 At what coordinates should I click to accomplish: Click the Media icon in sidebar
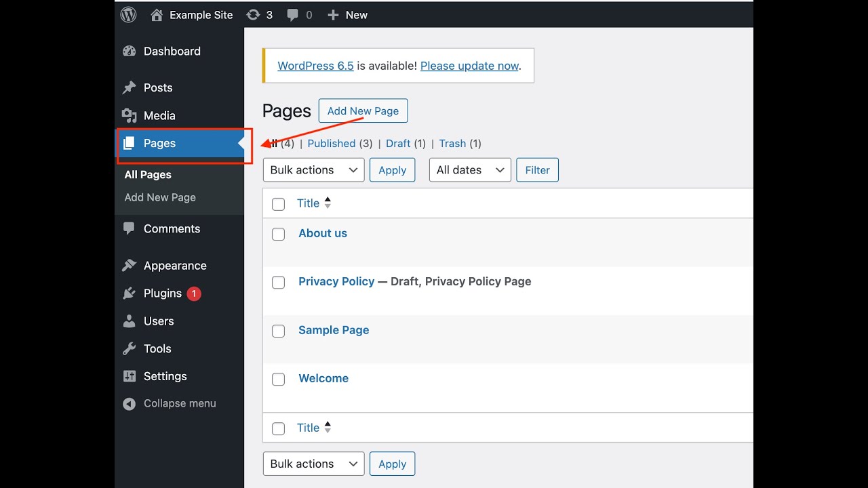129,116
